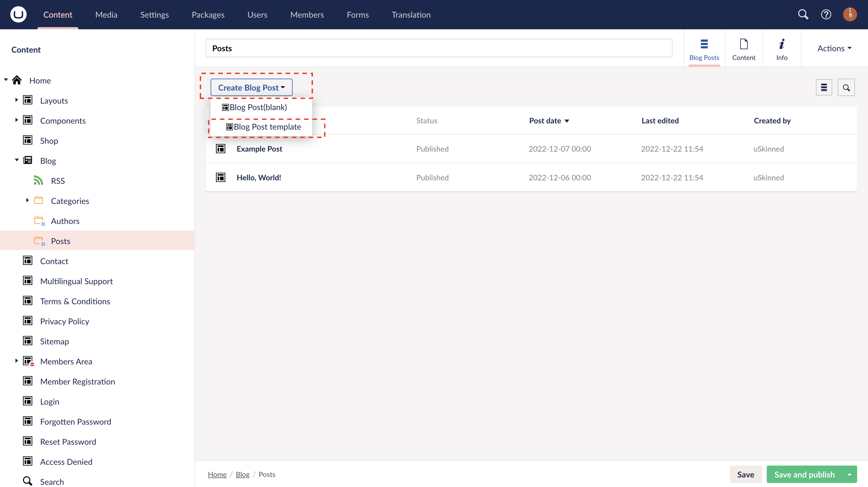This screenshot has height=487, width=868.
Task: Collapse the Blog tree node
Action: pyautogui.click(x=17, y=160)
